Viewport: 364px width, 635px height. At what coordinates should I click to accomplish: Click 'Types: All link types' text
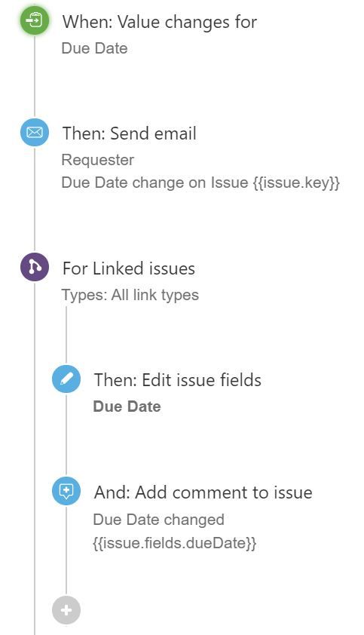point(130,295)
